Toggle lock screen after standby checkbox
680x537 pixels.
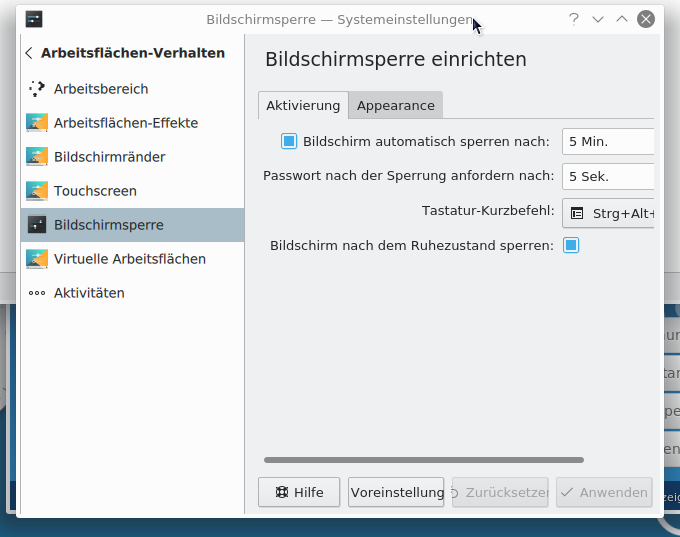coord(571,245)
